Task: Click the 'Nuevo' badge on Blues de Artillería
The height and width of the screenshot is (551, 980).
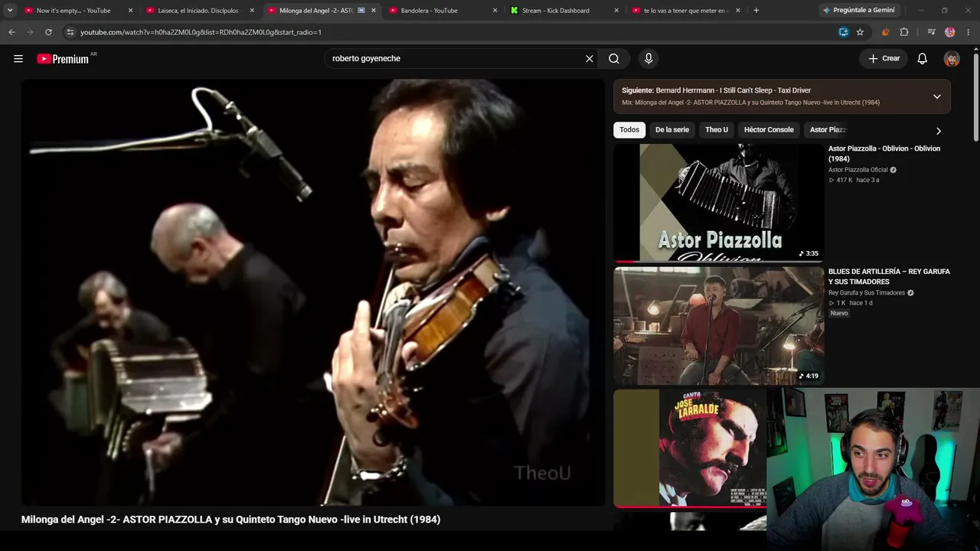Action: pyautogui.click(x=839, y=313)
